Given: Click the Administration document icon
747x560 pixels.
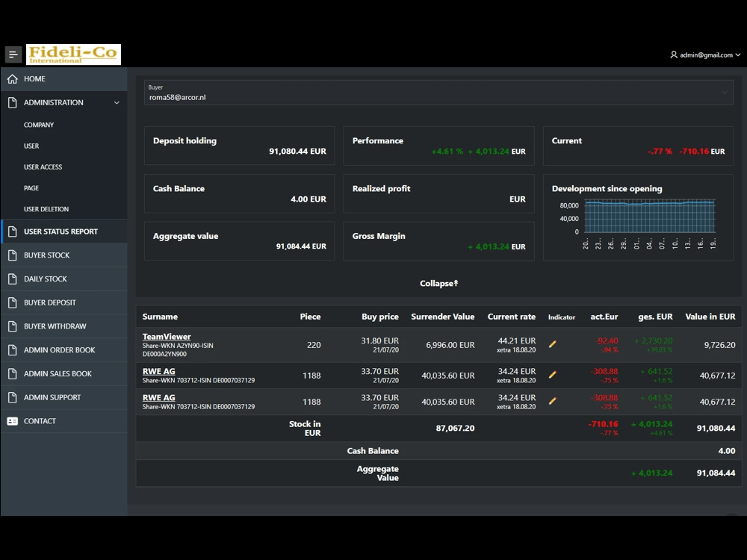Looking at the screenshot, I should [13, 102].
